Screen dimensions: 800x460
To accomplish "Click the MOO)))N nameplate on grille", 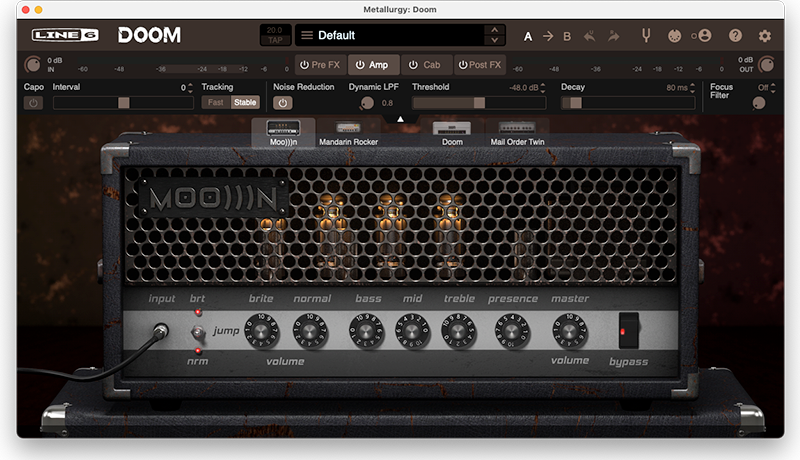I will point(213,198).
